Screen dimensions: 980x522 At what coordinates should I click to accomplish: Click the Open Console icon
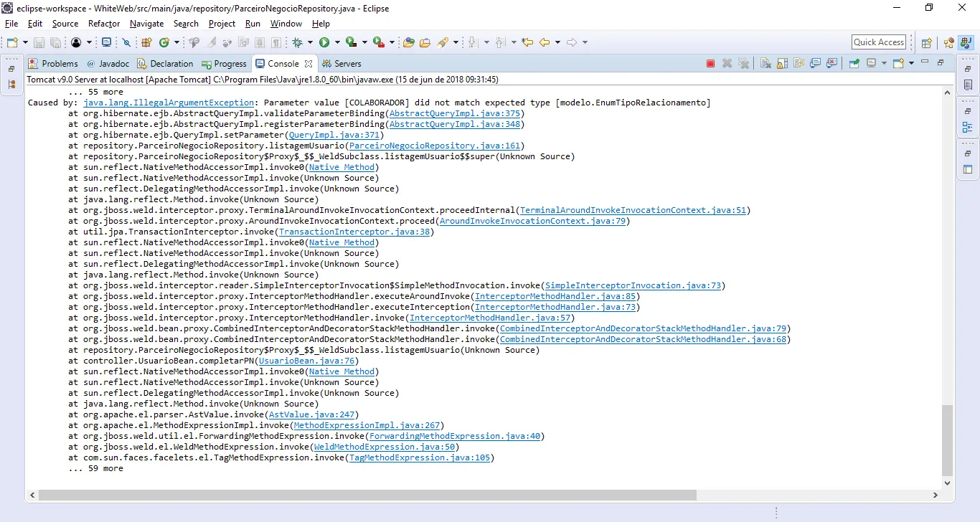897,63
